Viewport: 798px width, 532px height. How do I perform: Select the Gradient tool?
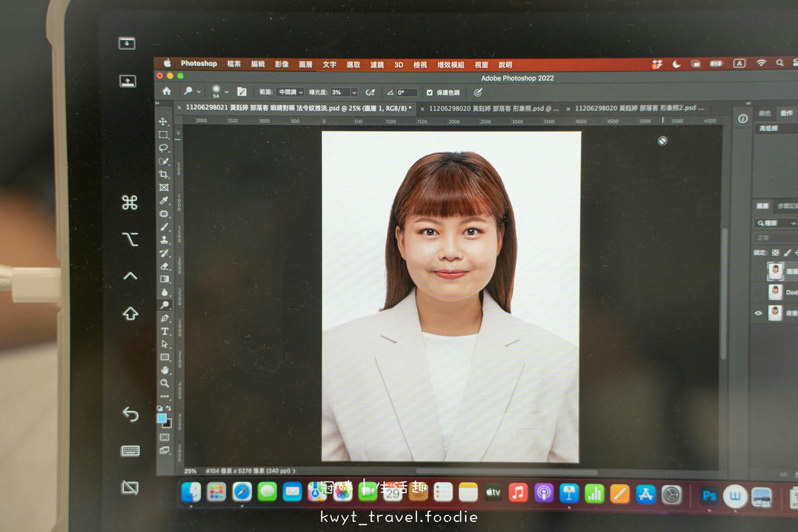[164, 279]
